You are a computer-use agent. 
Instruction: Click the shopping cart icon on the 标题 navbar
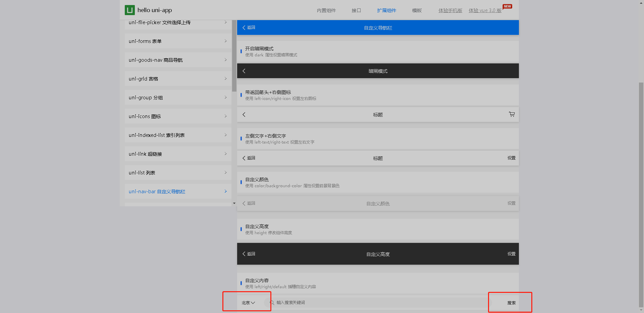[512, 114]
